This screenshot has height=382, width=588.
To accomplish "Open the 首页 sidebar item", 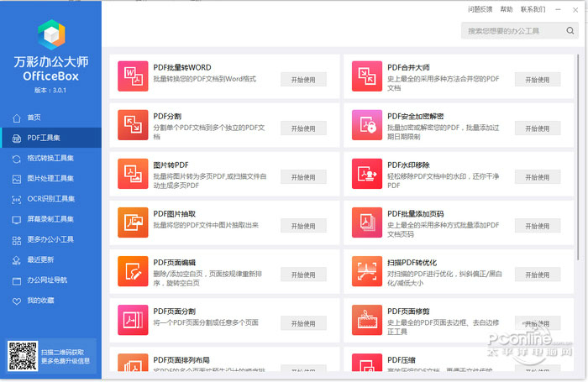I will (50, 118).
